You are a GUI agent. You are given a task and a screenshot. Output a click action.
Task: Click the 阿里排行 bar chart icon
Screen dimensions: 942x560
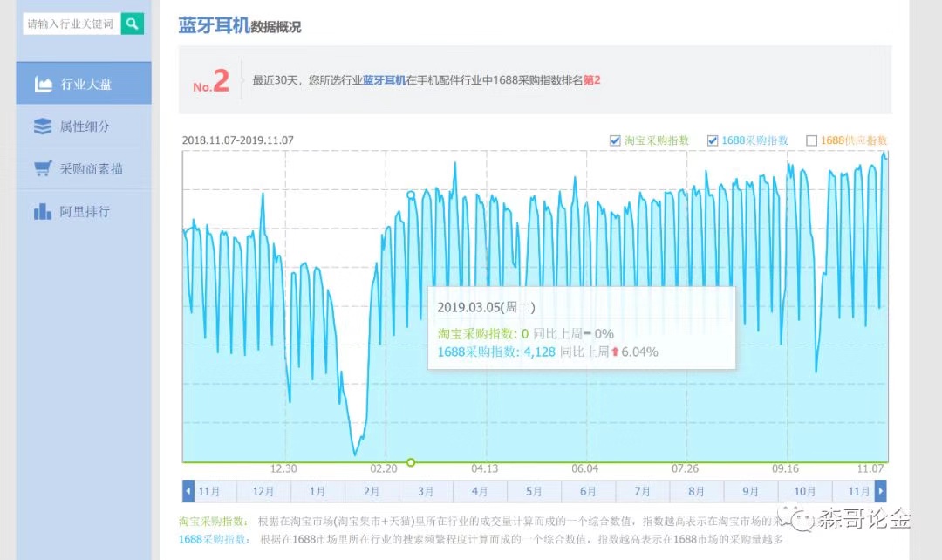pyautogui.click(x=43, y=211)
